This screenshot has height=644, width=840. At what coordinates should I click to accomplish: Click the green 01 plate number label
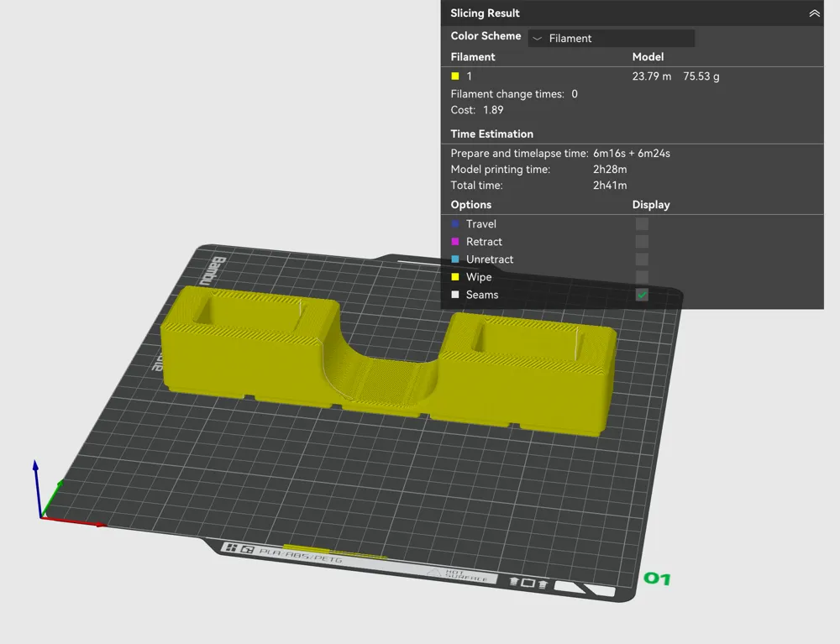[x=657, y=579]
